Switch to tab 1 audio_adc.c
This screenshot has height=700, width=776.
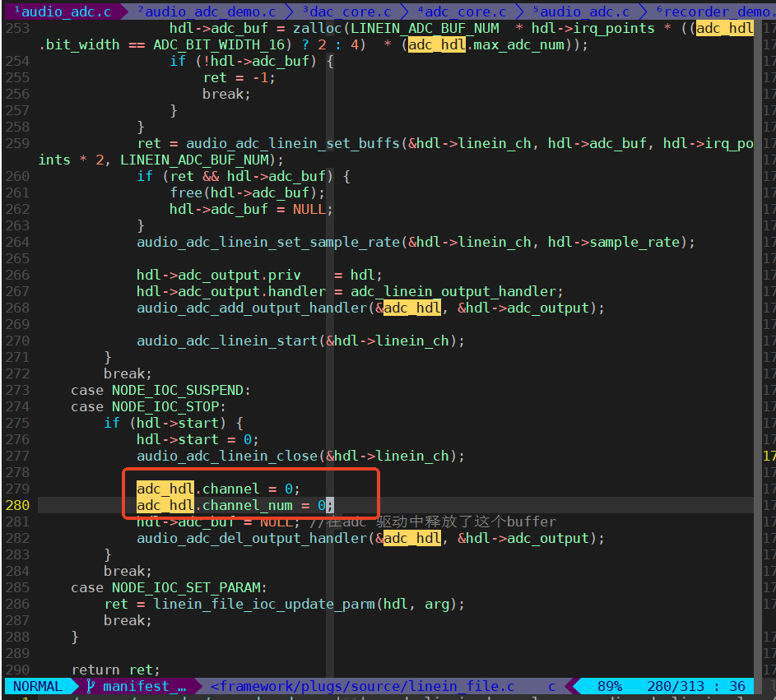tap(63, 11)
